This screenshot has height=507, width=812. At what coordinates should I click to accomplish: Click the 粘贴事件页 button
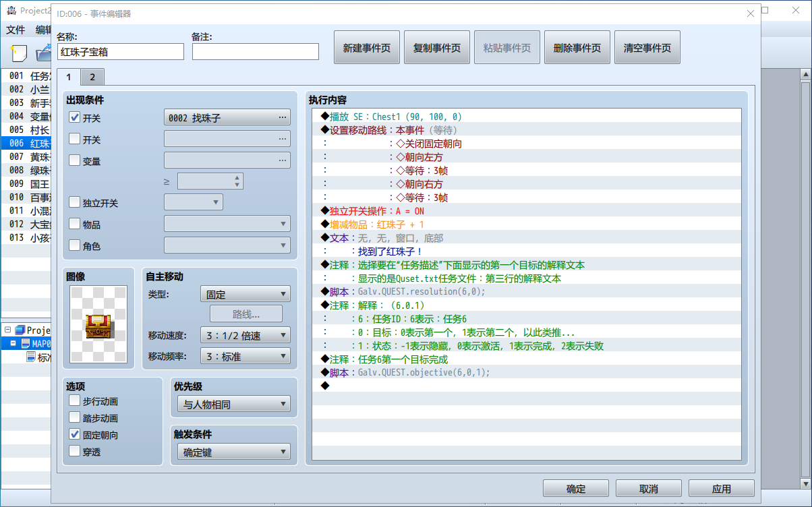(x=507, y=48)
